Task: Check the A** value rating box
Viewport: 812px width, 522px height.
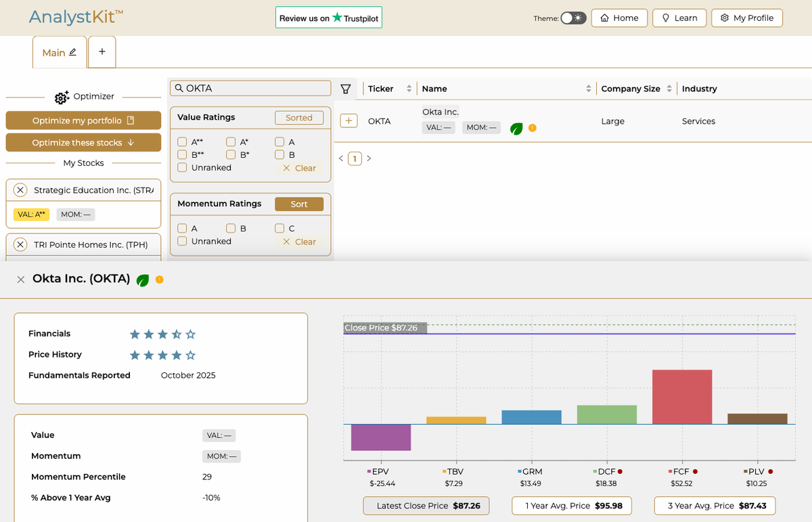Action: (182, 142)
